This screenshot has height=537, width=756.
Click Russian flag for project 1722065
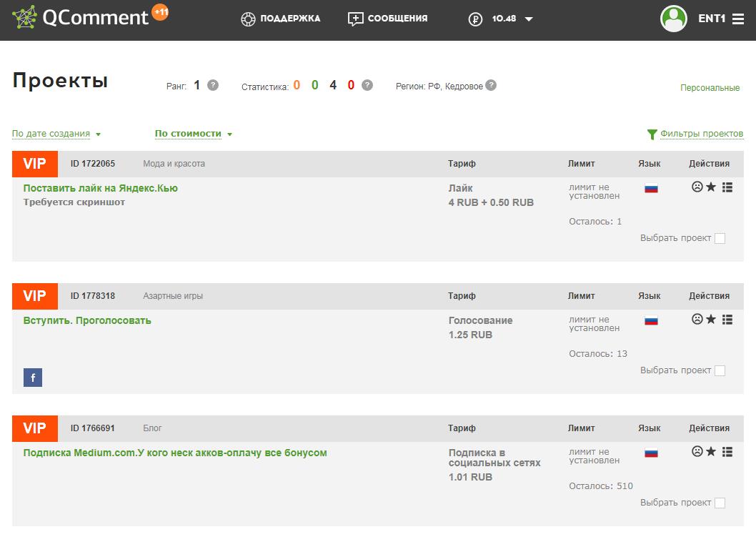pyautogui.click(x=652, y=188)
